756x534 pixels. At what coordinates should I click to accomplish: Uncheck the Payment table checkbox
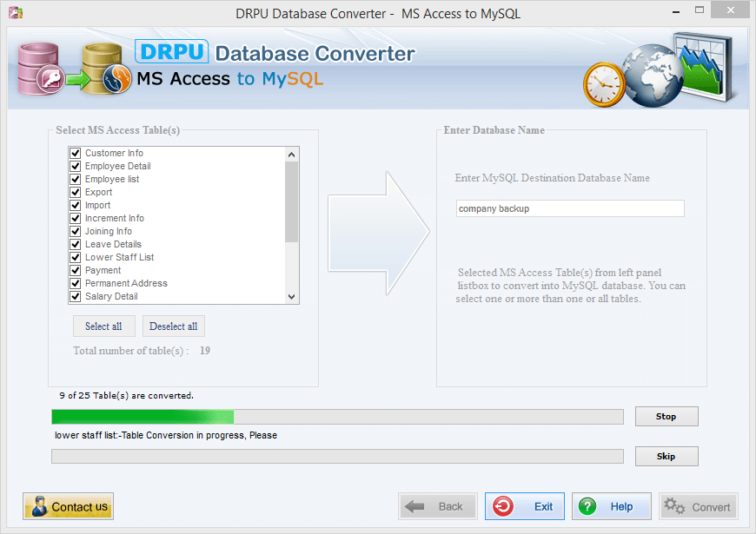click(x=76, y=270)
